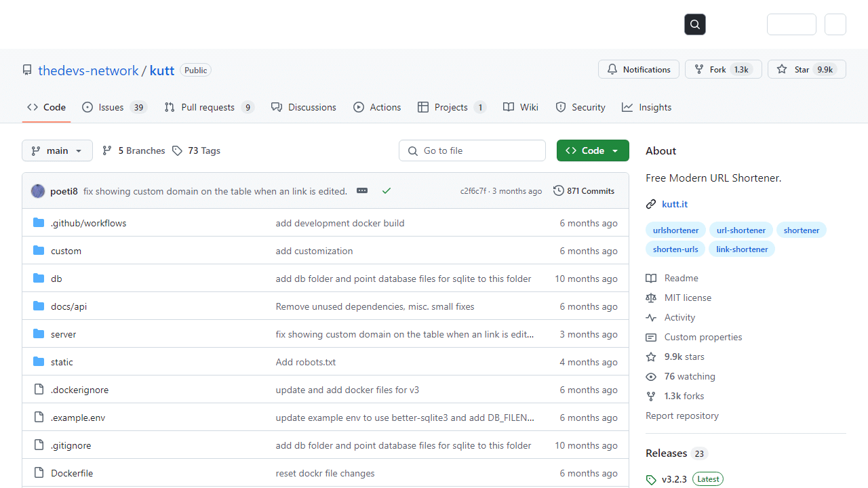This screenshot has width=868, height=488.
Task: View the 9.9k stars link
Action: tap(675, 357)
